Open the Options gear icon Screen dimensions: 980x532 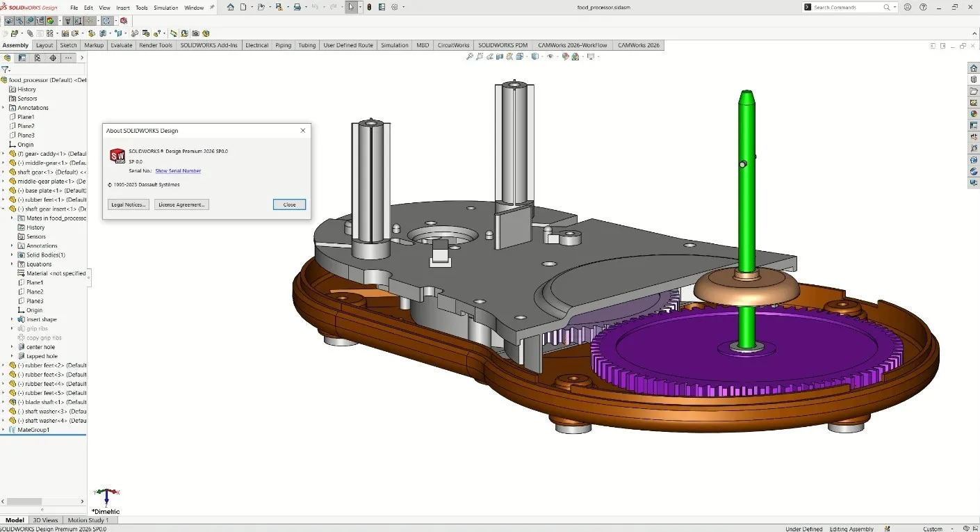(395, 7)
